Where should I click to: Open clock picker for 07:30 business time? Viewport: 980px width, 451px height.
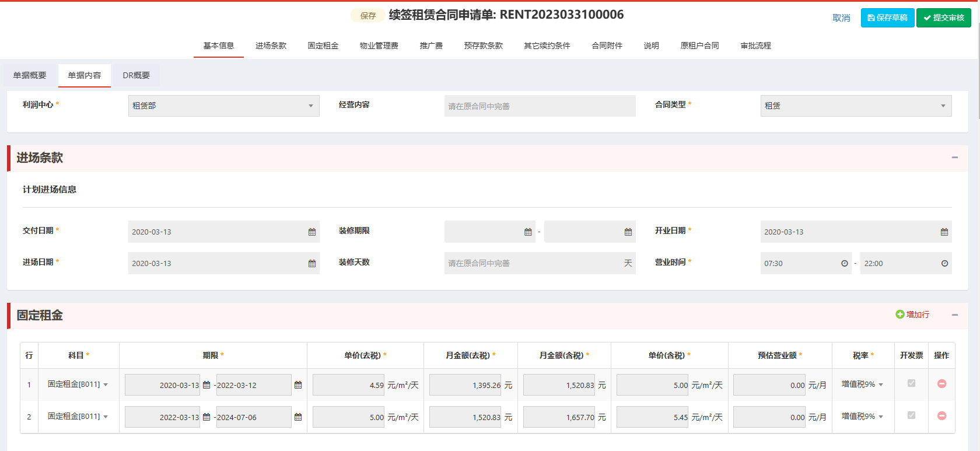tap(844, 264)
